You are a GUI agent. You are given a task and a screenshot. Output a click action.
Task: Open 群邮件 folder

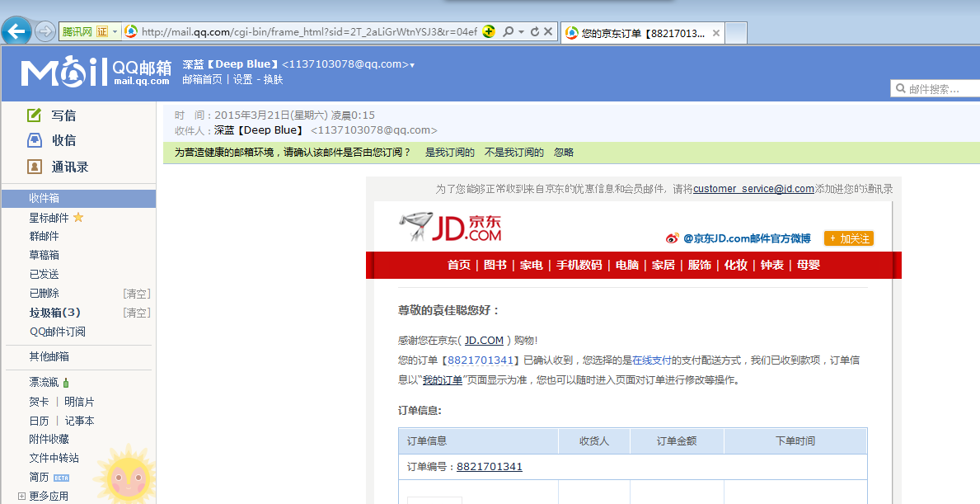pyautogui.click(x=44, y=237)
